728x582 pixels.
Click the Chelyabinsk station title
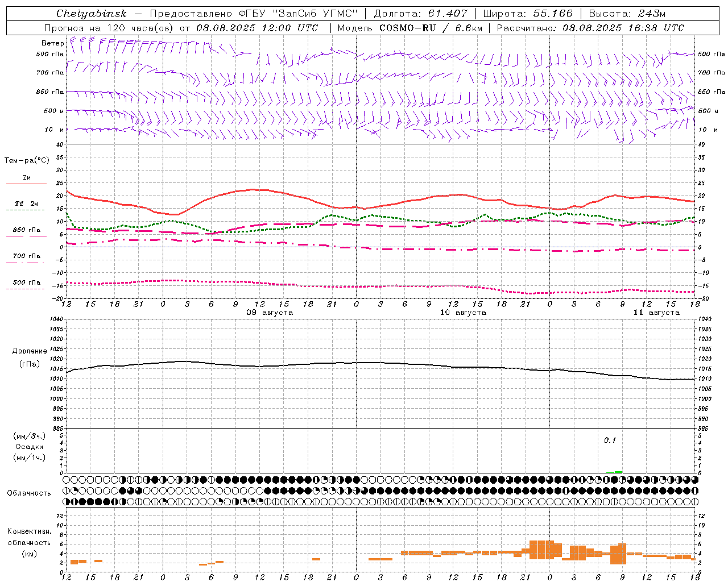[x=92, y=14]
